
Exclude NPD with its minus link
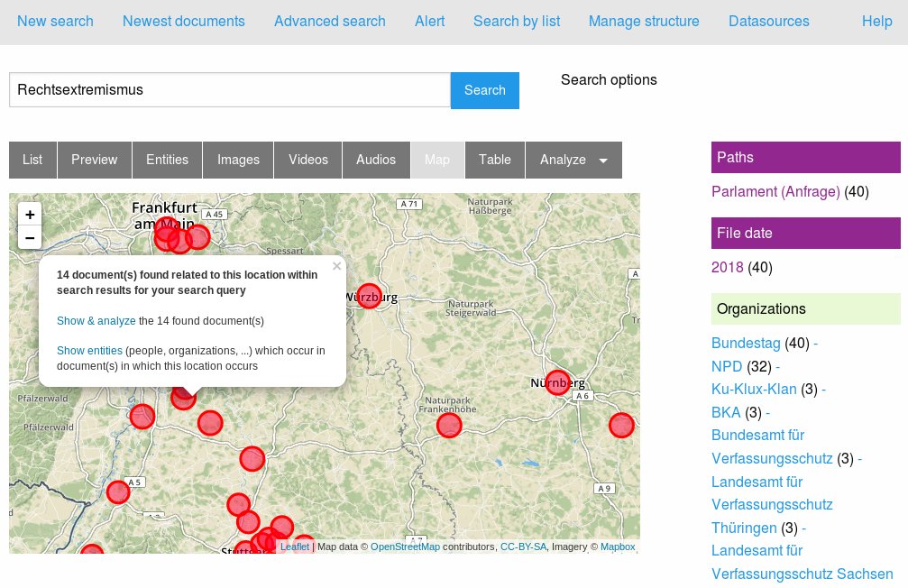point(778,367)
